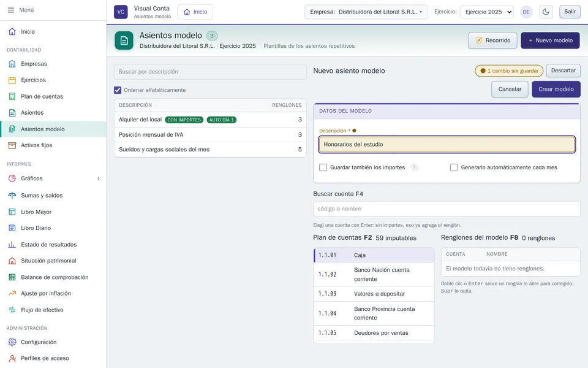Image resolution: width=588 pixels, height=368 pixels.
Task: Open the Activos fijos box icon
Action: (x=12, y=145)
